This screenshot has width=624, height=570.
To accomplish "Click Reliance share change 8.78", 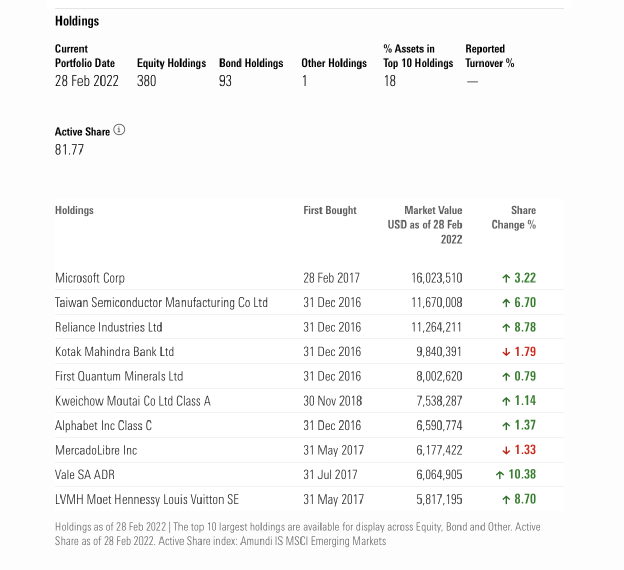I will click(x=525, y=327).
